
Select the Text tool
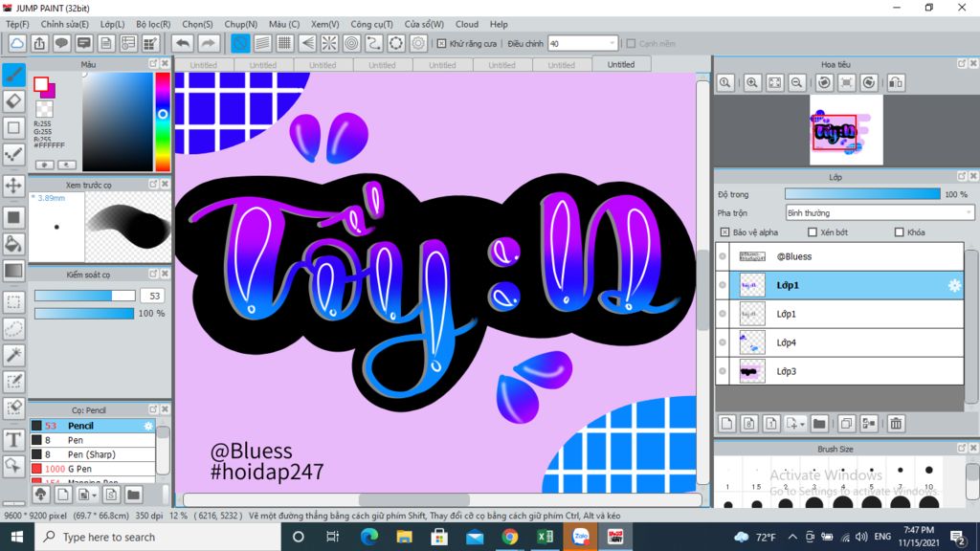click(13, 440)
